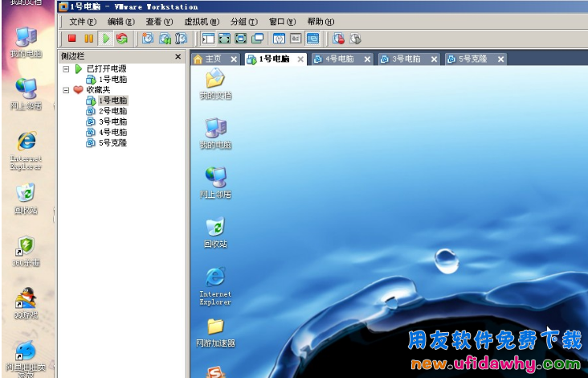Viewport: 588px width, 378px height.
Task: Switch to the 4号电脑 tab
Action: [x=339, y=60]
